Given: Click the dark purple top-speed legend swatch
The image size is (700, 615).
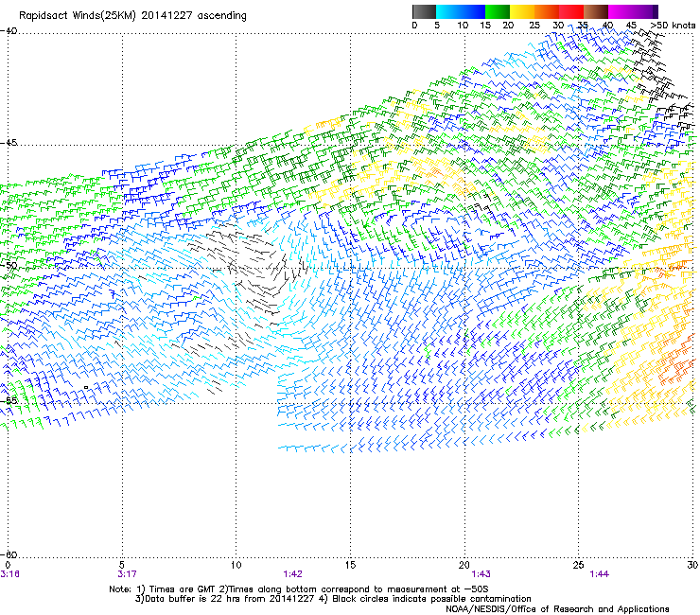Looking at the screenshot, I should (655, 11).
